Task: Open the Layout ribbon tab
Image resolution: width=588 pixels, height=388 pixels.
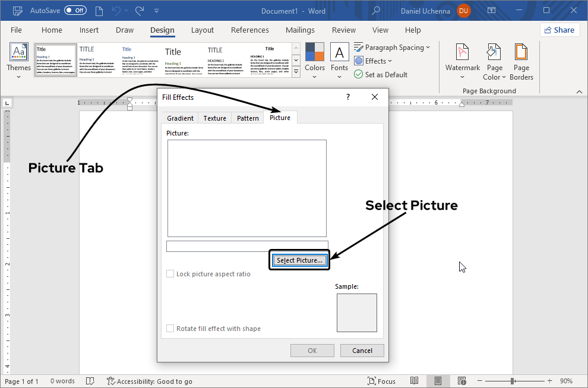Action: click(203, 30)
